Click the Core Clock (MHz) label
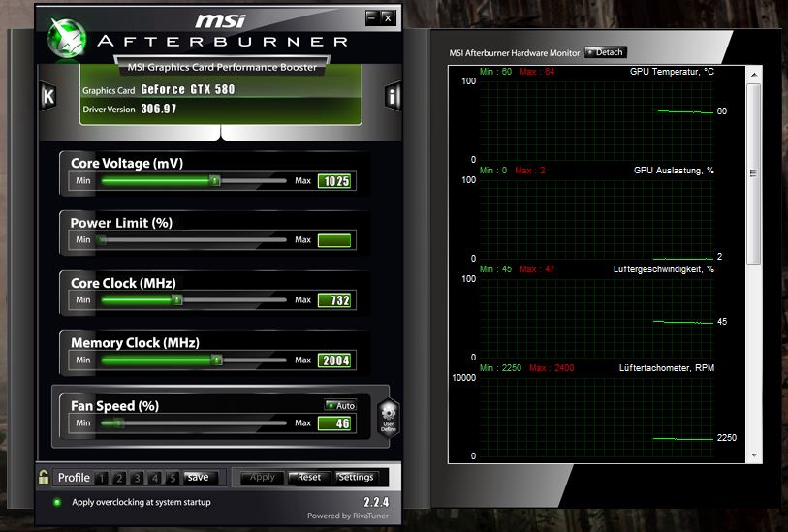Viewport: 788px width, 532px height. (123, 283)
